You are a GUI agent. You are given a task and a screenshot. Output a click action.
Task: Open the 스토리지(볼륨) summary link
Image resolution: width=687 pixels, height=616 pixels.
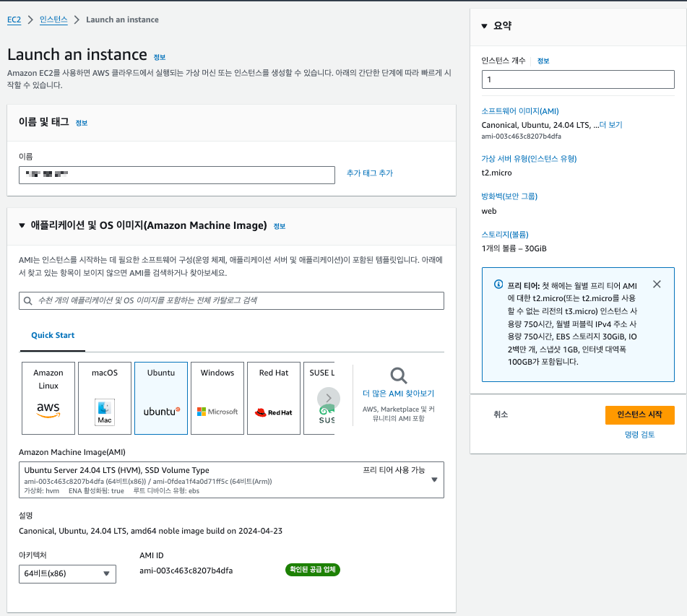(505, 235)
